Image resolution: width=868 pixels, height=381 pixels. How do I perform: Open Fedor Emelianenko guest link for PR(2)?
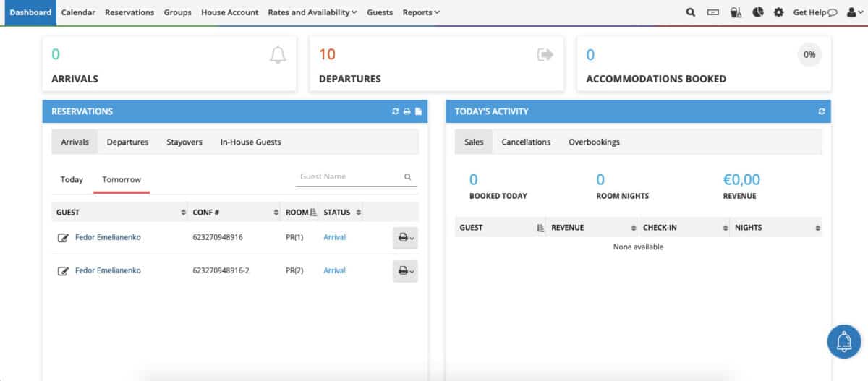(x=108, y=270)
